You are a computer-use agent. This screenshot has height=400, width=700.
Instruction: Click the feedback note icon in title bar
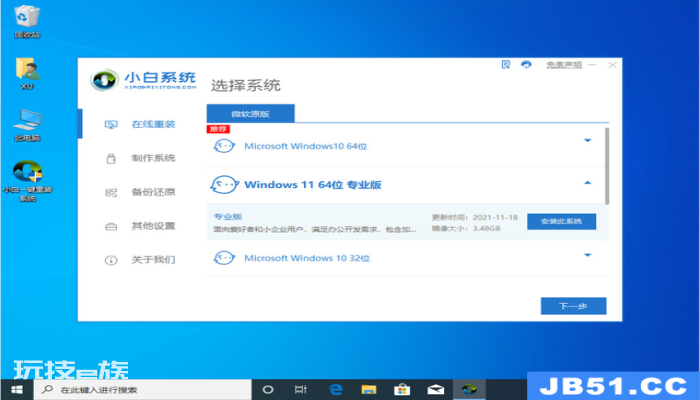point(506,65)
